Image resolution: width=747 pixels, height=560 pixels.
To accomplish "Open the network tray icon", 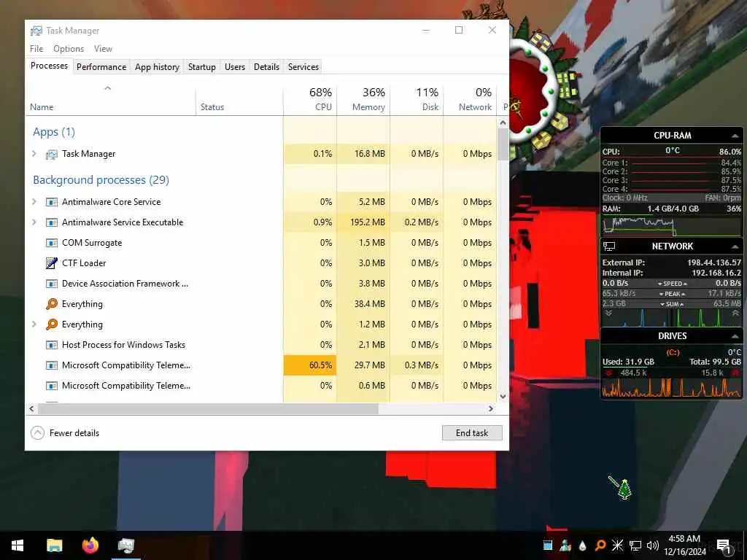I will [x=635, y=545].
